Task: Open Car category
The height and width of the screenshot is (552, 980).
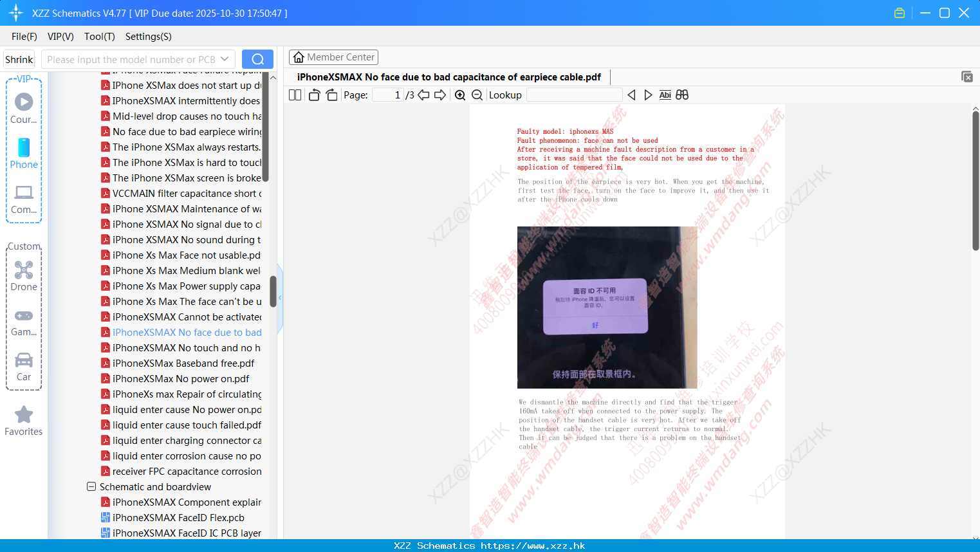Action: [x=24, y=367]
